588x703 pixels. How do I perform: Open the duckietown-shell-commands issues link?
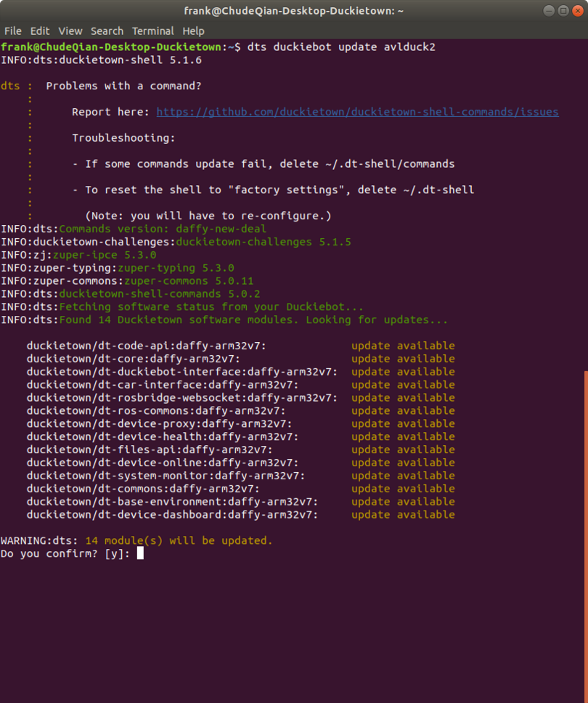(357, 112)
